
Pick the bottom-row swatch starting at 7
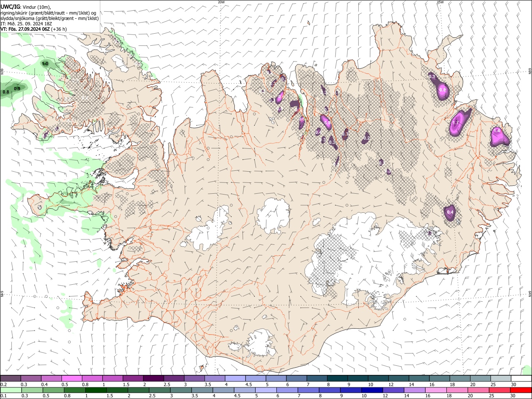tap(308, 390)
